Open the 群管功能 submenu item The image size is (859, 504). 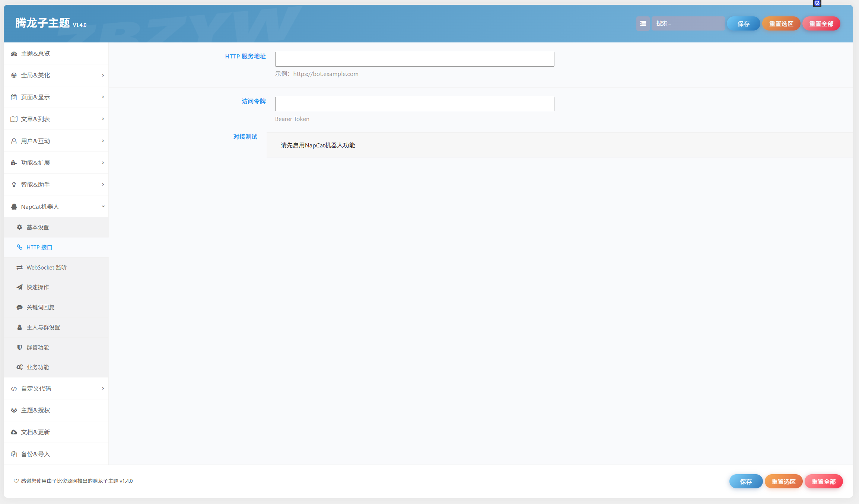pos(56,348)
